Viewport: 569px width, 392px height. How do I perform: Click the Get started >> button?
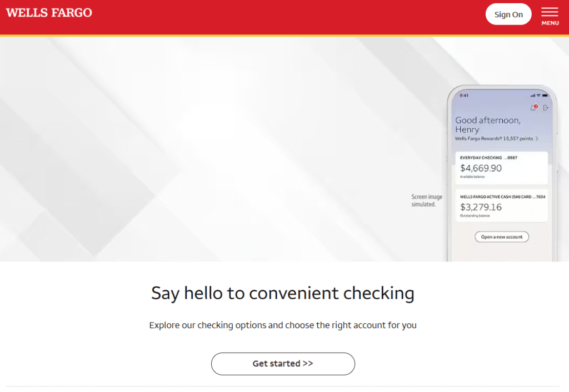click(283, 364)
